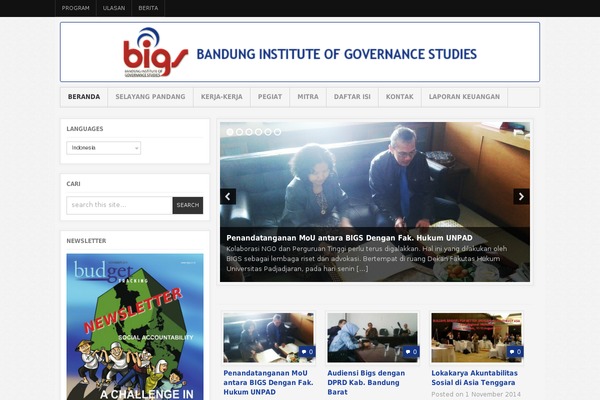
Task: Open article link Penandatanganan MoU below thumbnails
Action: pyautogui.click(x=268, y=382)
